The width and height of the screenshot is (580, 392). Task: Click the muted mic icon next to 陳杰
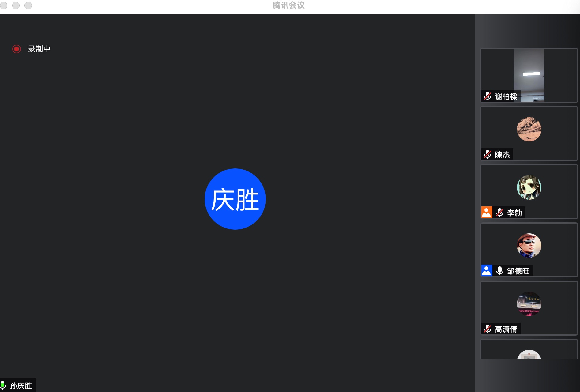click(x=488, y=155)
